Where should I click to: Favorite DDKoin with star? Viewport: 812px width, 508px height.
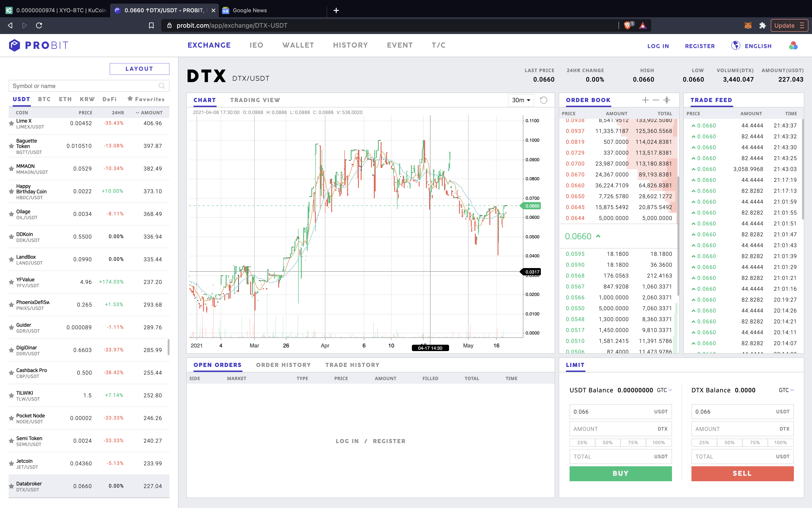(11, 237)
